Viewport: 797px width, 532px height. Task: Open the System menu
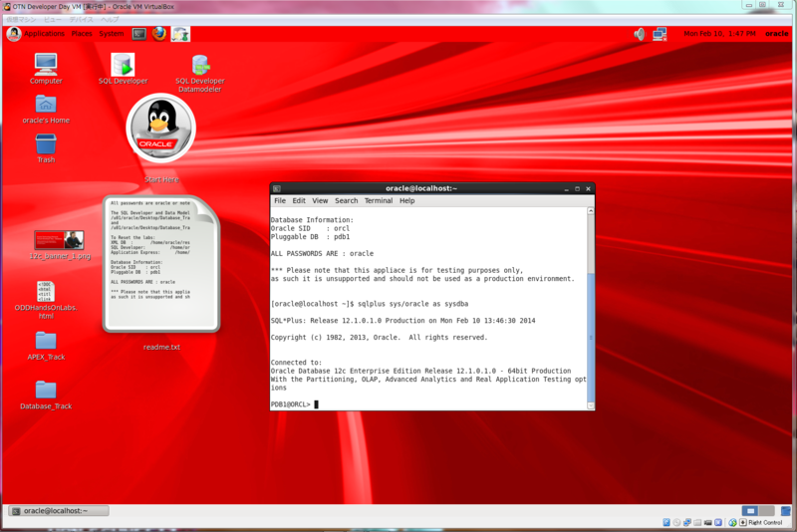(112, 34)
